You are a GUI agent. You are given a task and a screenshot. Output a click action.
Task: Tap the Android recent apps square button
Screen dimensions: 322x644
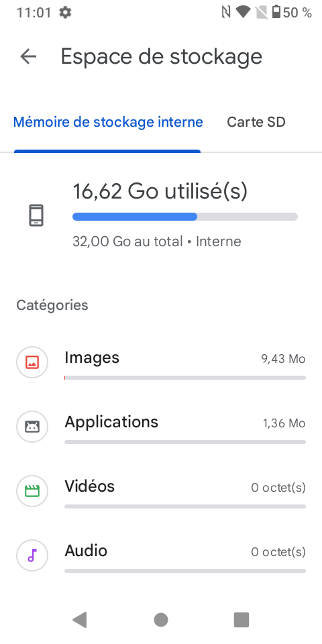(x=241, y=620)
